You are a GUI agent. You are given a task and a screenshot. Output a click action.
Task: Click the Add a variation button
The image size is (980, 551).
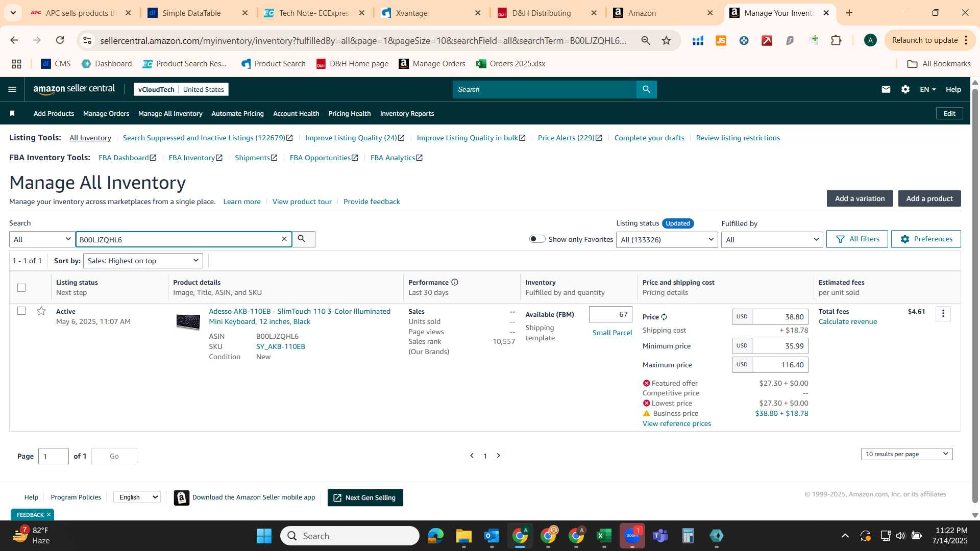coord(860,198)
